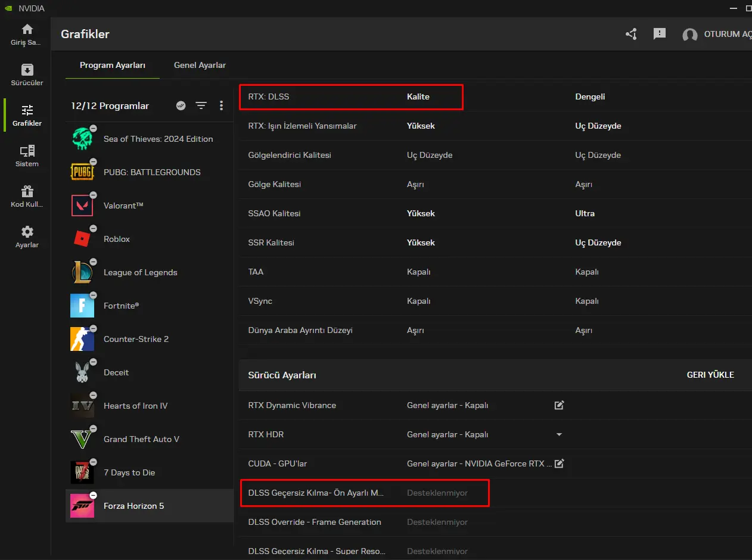Click Gölgelendirici Kalitesi row label

coord(290,155)
